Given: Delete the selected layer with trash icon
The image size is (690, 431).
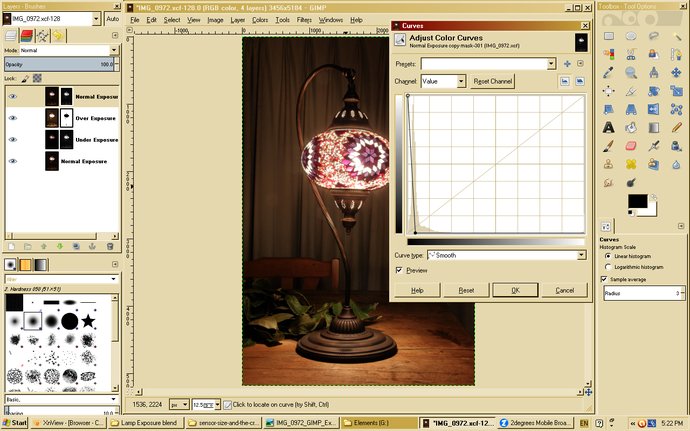Looking at the screenshot, I should click(108, 246).
